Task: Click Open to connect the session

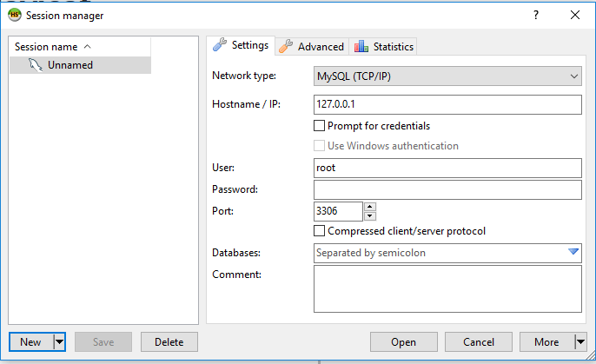Action: [404, 342]
